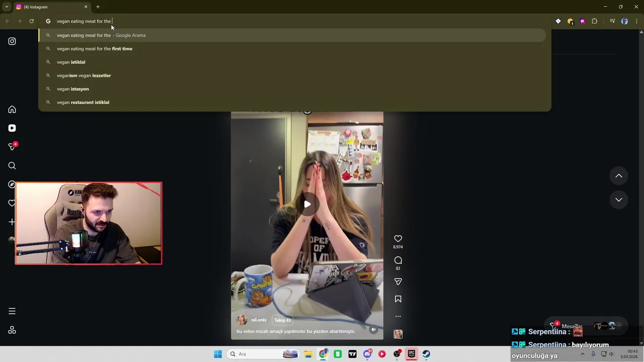644x362 pixels.
Task: Open the hamburger More menu icon
Action: pos(12,311)
